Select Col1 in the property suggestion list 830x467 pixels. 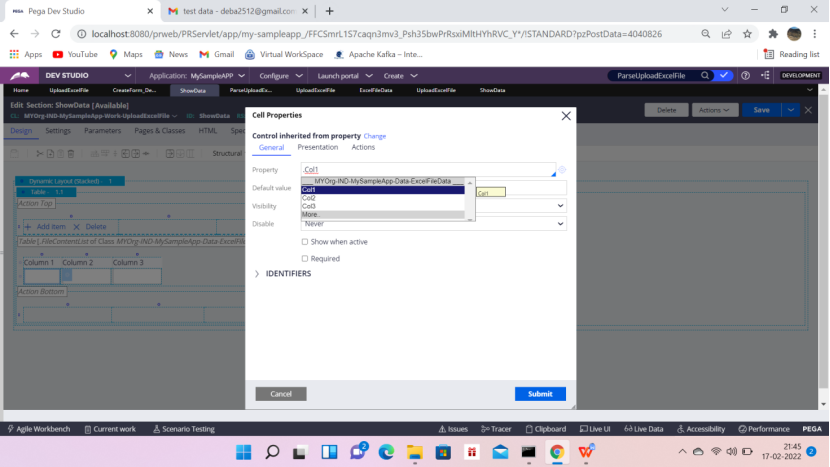(383, 190)
